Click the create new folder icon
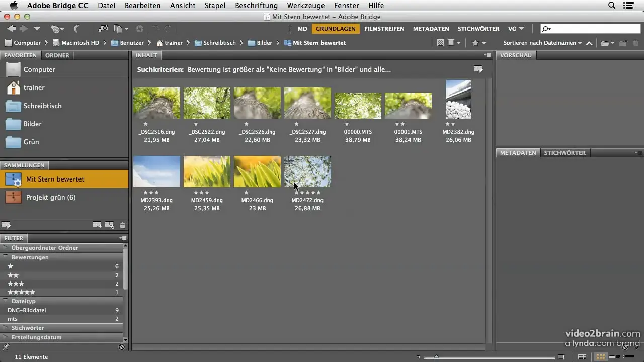The width and height of the screenshot is (644, 362). pos(623,43)
